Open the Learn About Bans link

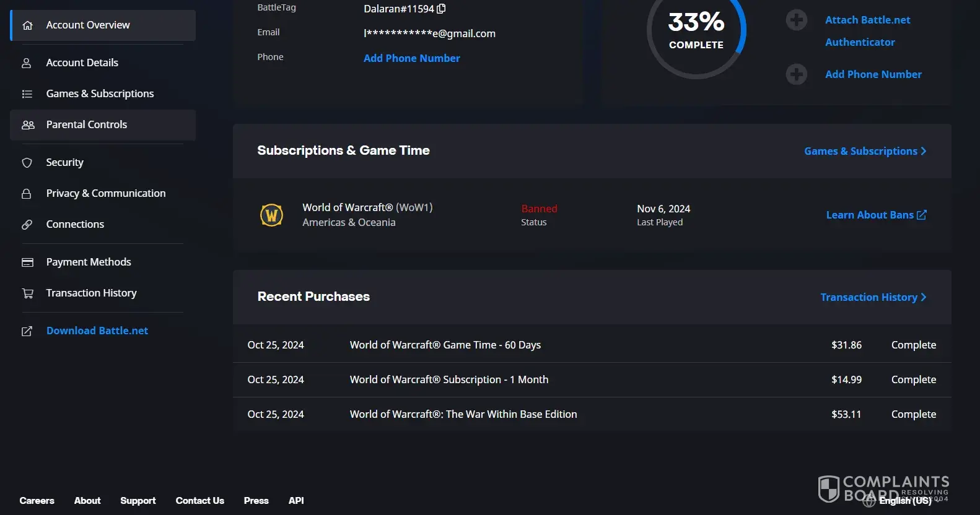pyautogui.click(x=876, y=215)
